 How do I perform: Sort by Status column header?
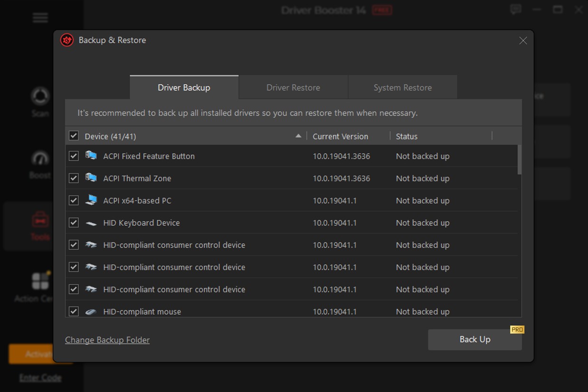[x=407, y=136]
